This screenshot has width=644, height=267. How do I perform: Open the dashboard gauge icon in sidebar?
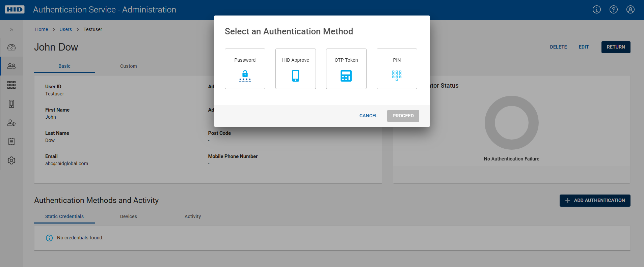11,47
